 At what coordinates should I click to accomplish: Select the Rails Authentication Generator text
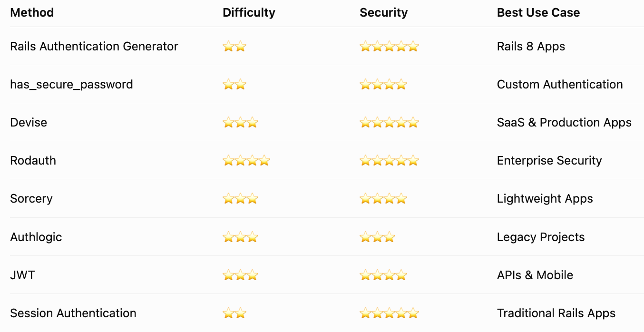94,47
